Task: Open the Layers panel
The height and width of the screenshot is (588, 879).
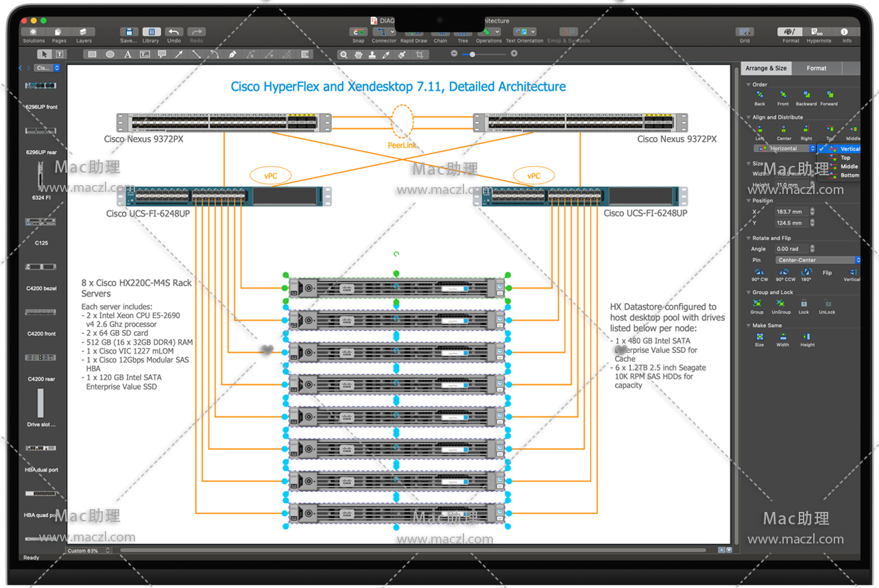Action: tap(84, 32)
